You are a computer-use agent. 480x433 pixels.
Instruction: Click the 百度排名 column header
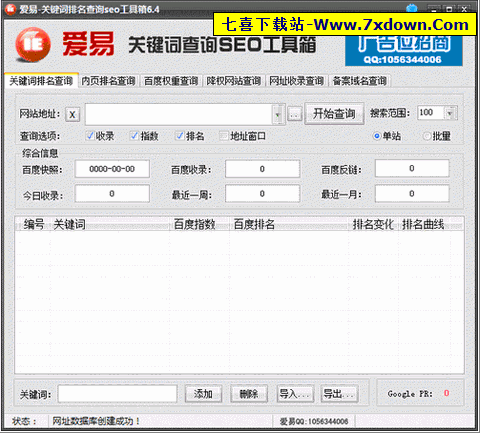click(289, 224)
